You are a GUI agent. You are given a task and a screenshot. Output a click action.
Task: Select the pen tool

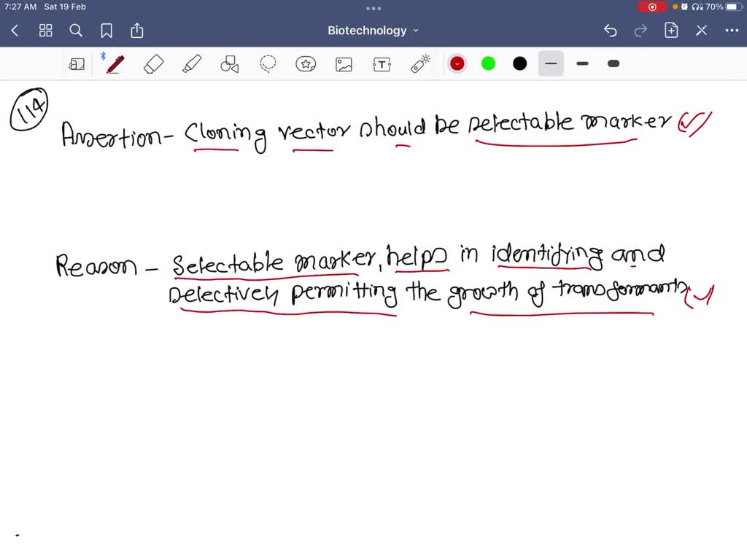click(x=115, y=63)
